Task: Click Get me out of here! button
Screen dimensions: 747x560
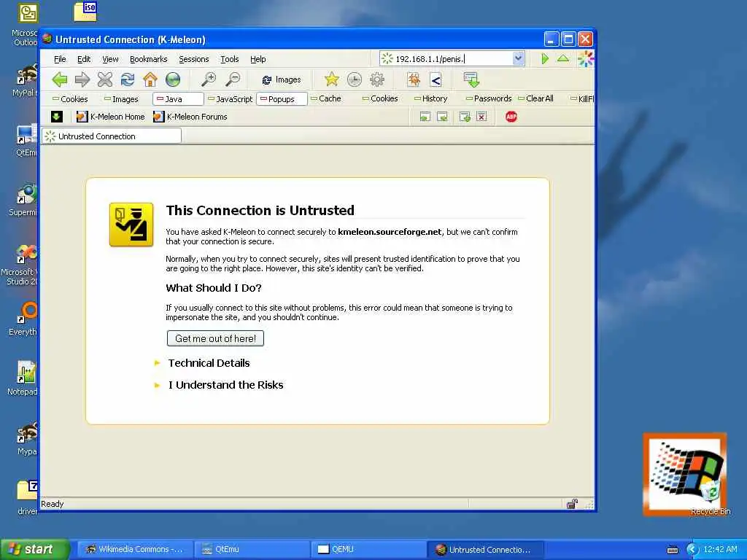Action: click(215, 338)
